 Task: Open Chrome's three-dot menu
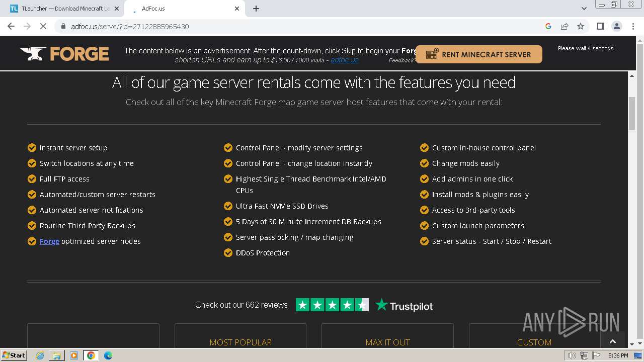click(x=633, y=26)
